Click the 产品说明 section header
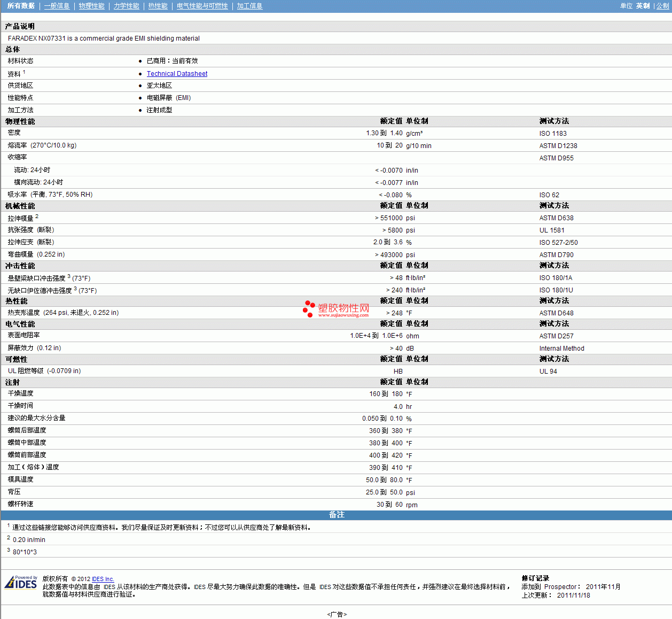This screenshot has width=672, height=619. (x=20, y=26)
